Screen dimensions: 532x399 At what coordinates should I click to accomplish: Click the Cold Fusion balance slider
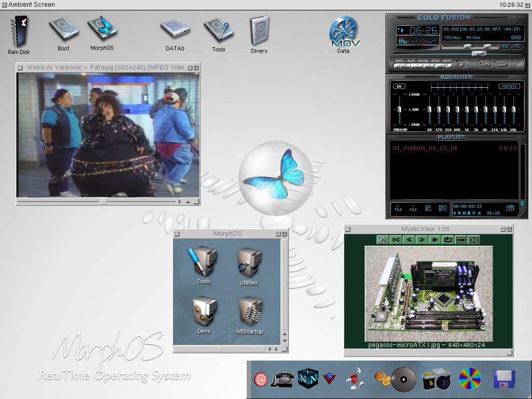point(487,46)
